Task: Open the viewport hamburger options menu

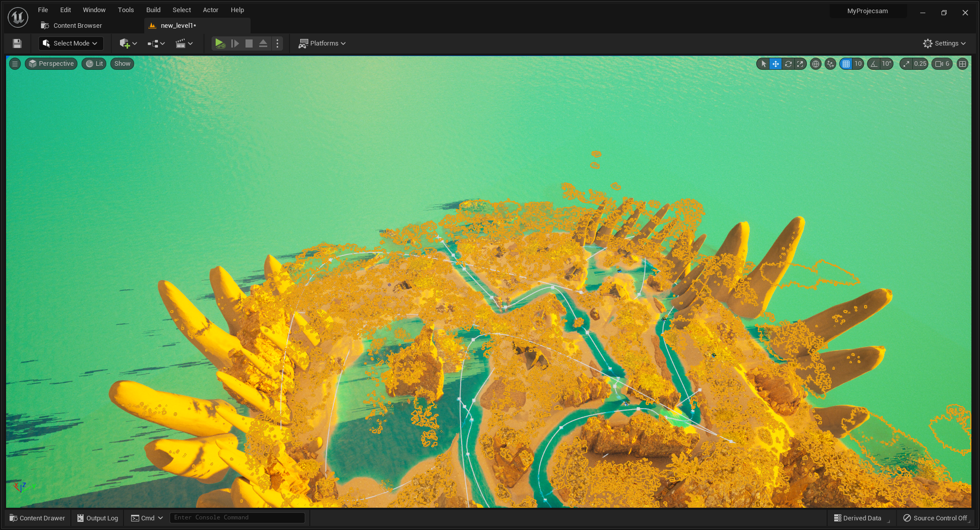Action: (x=15, y=64)
